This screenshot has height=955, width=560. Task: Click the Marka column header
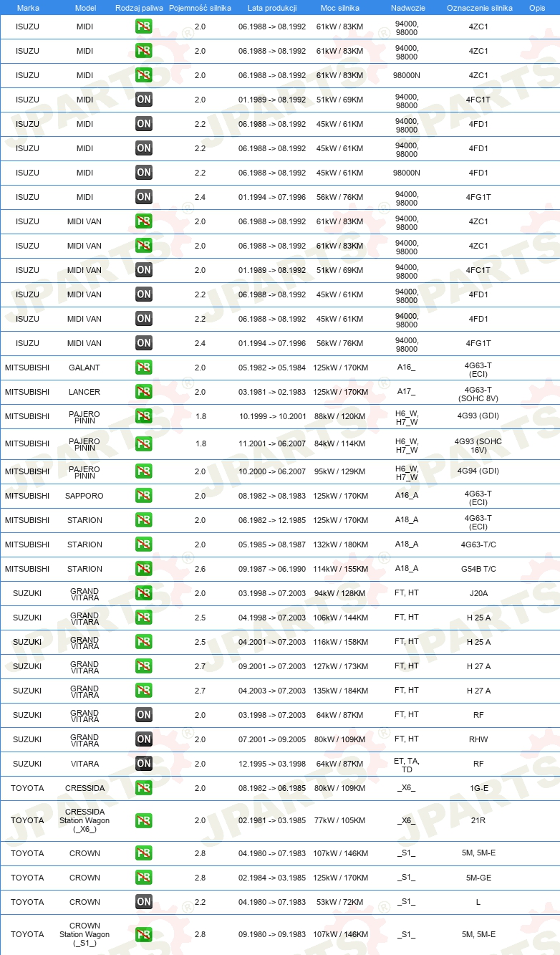(28, 7)
